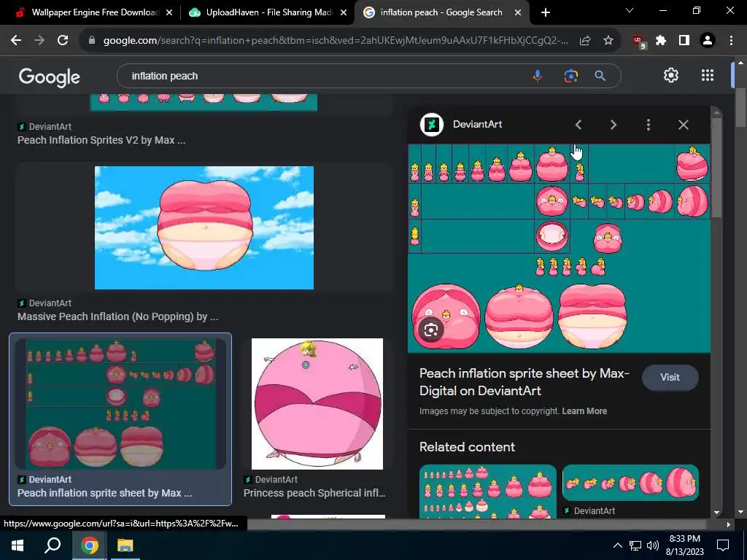
Task: Click the browser address bar
Action: (x=335, y=41)
